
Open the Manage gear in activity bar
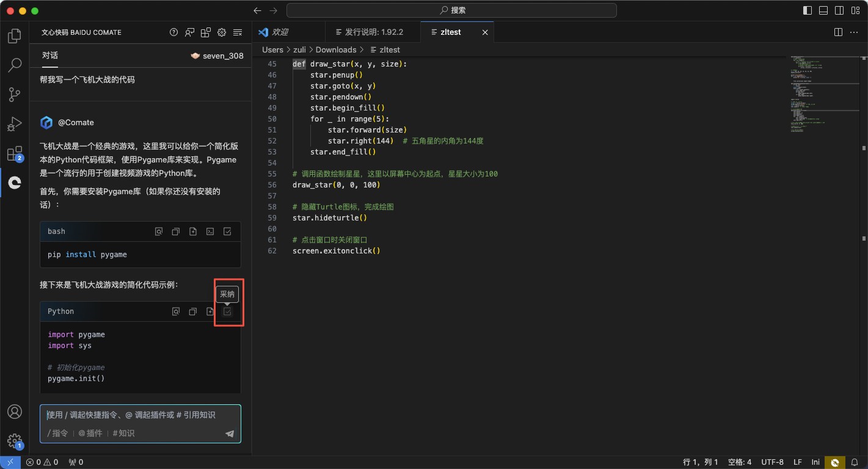point(15,441)
